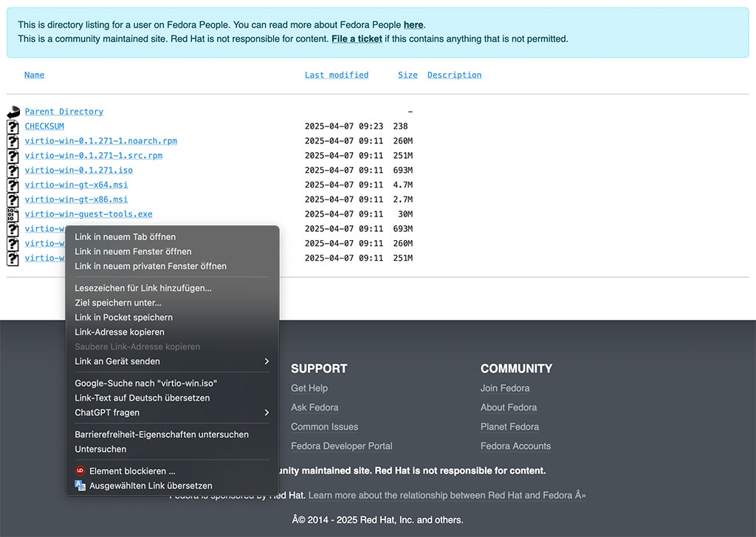The height and width of the screenshot is (537, 756).
Task: Expand the ChatGPT fragen submenu arrow
Action: (x=267, y=412)
